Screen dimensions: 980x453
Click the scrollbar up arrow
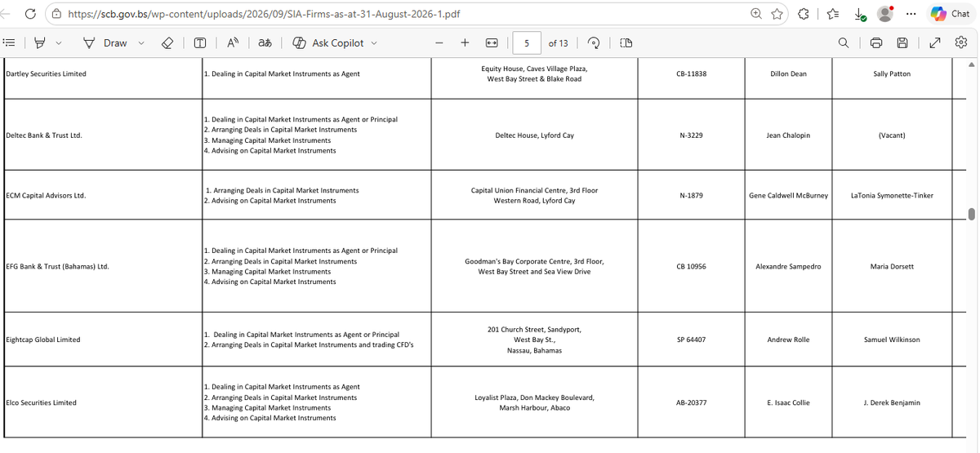971,64
